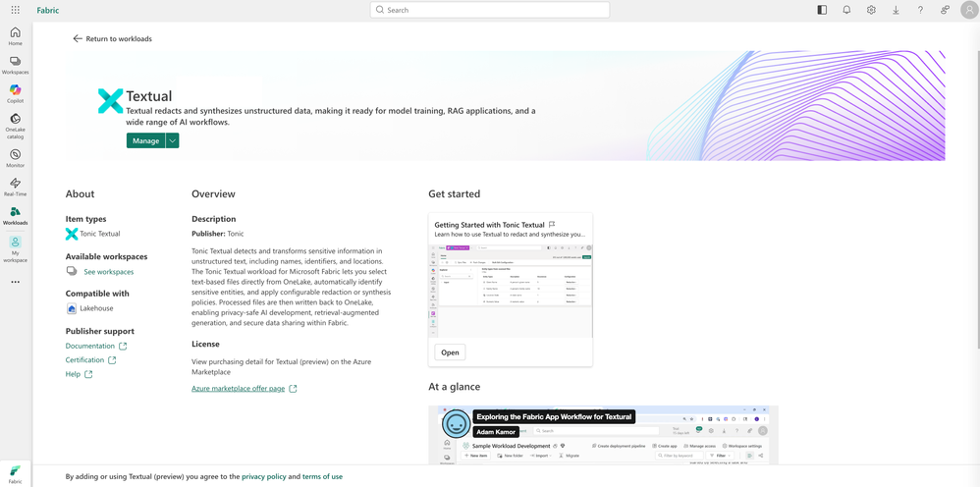The image size is (980, 487).
Task: Click the Textual logo icon in the banner
Action: point(111,101)
